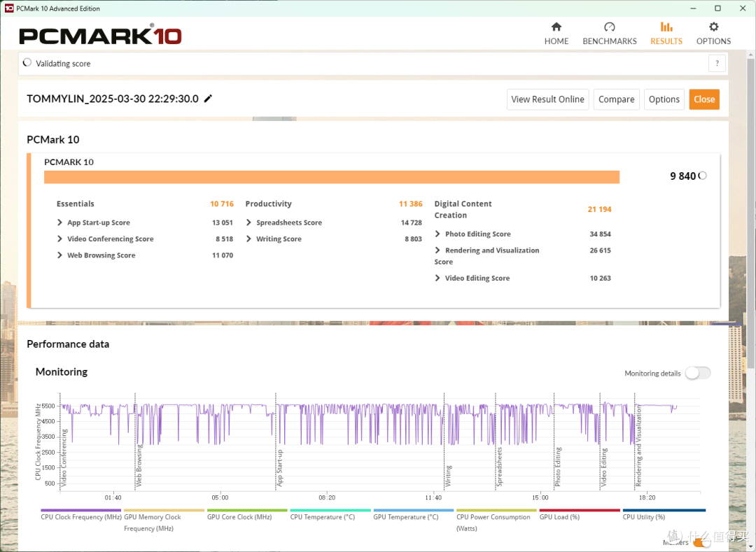Toggle the Markers switch
Screen dimensions: 756x552
[701, 543]
